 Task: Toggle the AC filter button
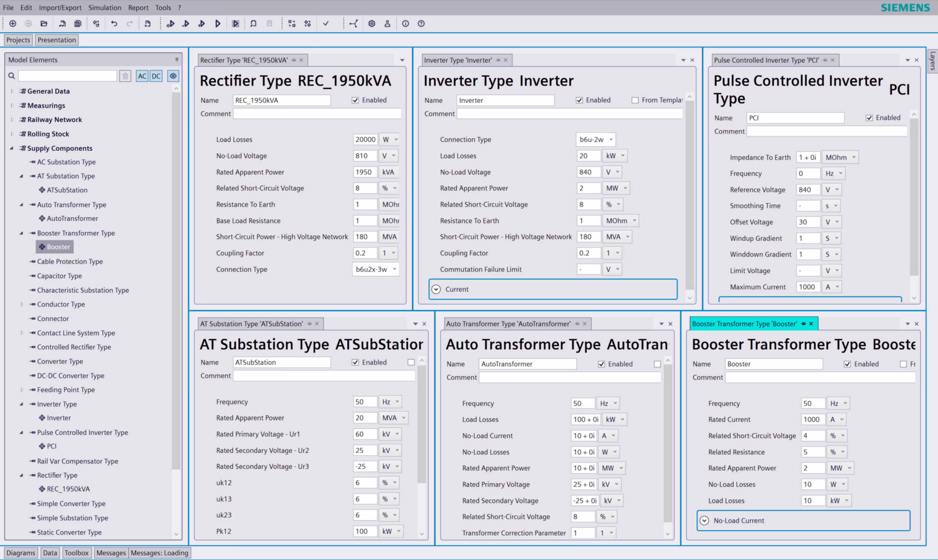142,76
